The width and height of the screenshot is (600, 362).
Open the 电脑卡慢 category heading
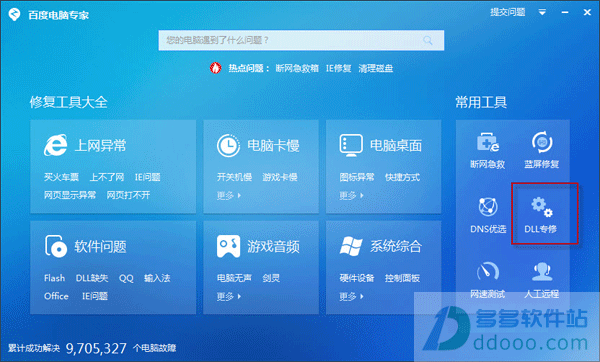click(x=273, y=145)
